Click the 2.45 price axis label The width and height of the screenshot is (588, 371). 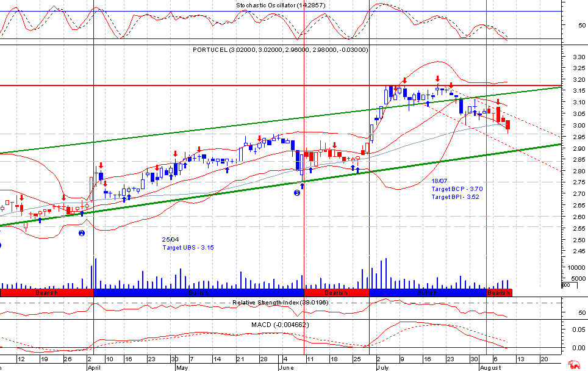point(579,251)
